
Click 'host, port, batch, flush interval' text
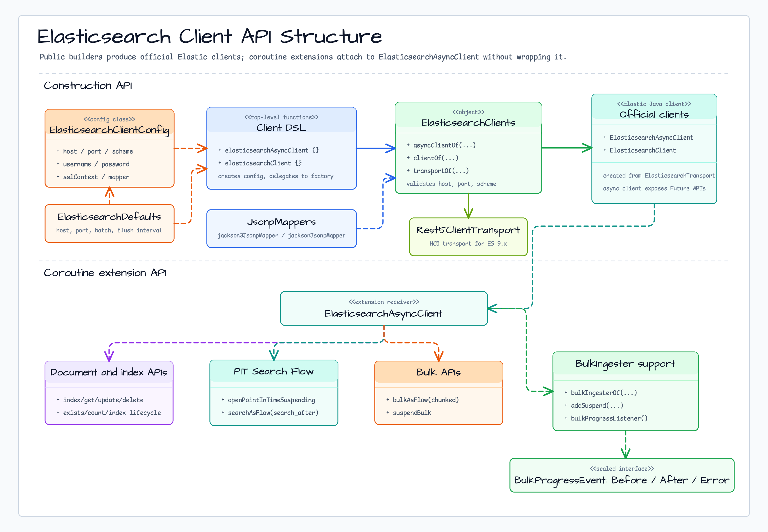[x=109, y=230]
